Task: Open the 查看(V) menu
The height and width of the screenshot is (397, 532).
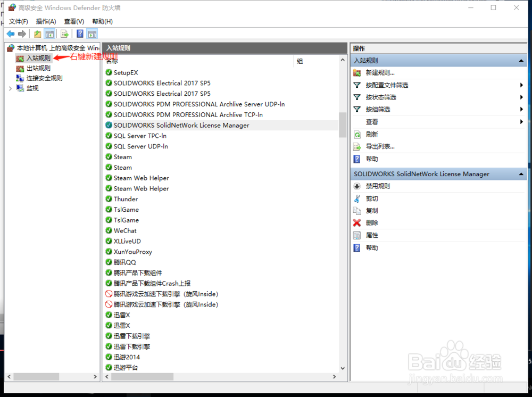Action: tap(74, 21)
